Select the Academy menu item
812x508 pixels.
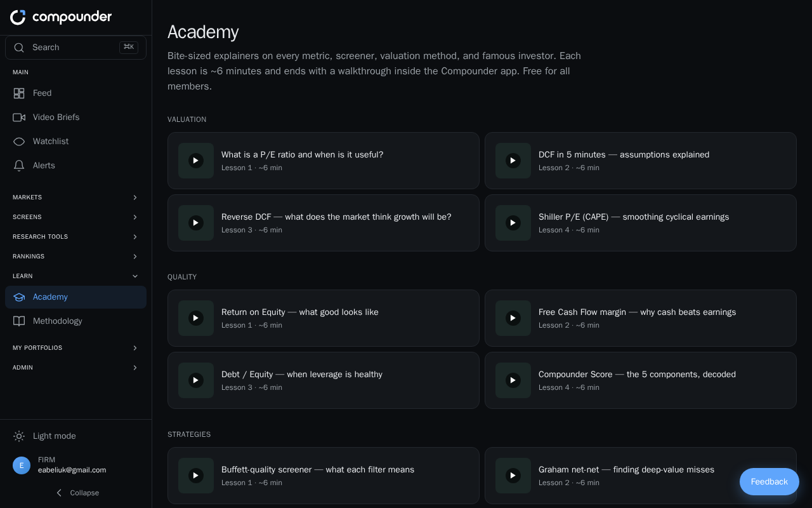click(x=75, y=297)
